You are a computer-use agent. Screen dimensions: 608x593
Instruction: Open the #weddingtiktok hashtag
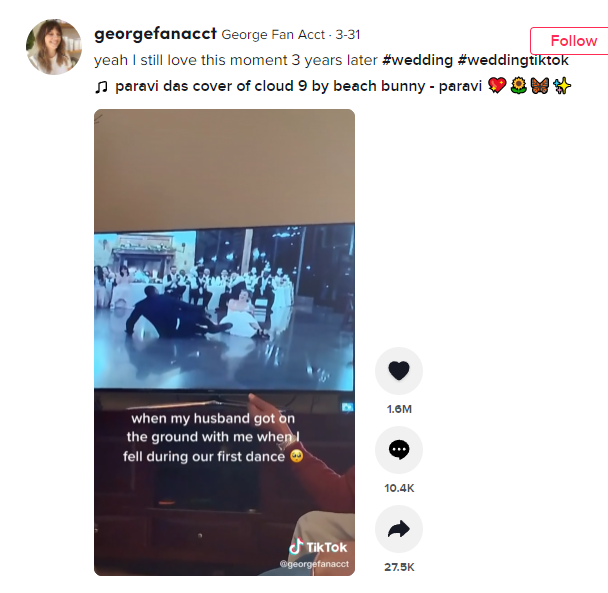click(513, 60)
